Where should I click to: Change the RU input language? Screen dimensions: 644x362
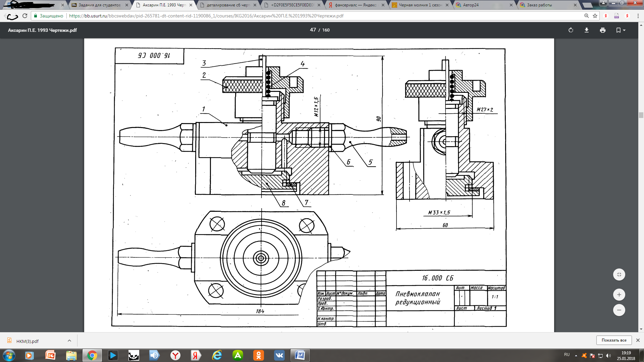(567, 355)
